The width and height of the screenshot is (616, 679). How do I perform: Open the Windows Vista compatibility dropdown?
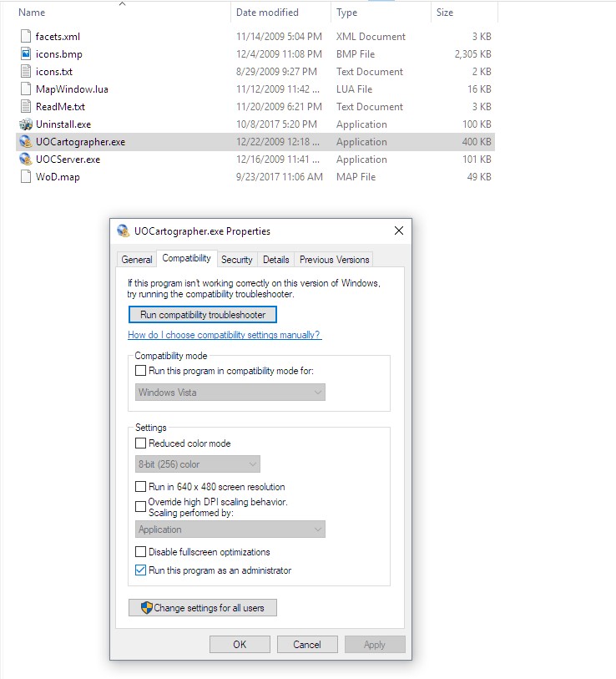point(230,393)
